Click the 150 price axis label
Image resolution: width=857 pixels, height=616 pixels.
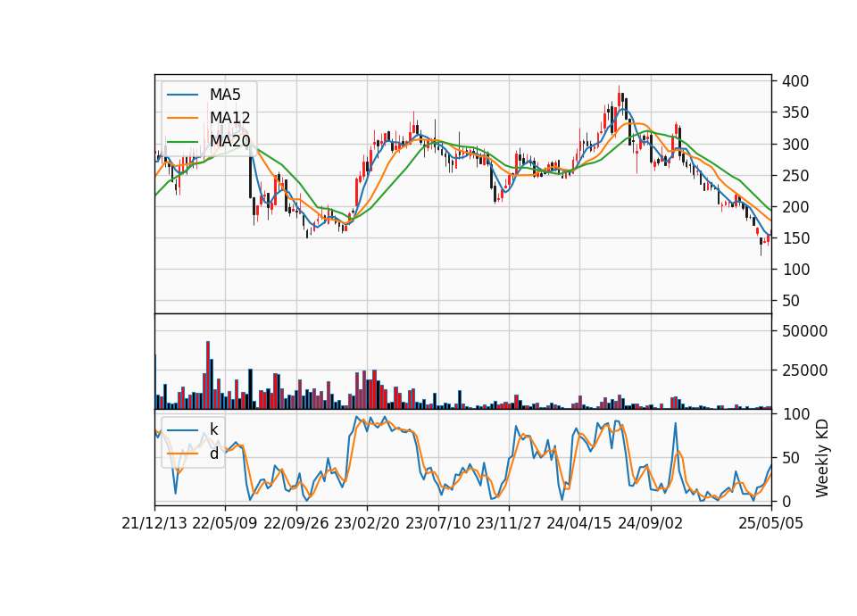795,238
